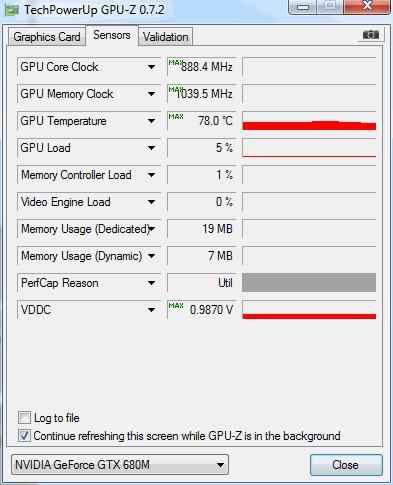Click the VDDC voltage graph
Image resolution: width=393 pixels, height=485 pixels.
click(x=309, y=310)
